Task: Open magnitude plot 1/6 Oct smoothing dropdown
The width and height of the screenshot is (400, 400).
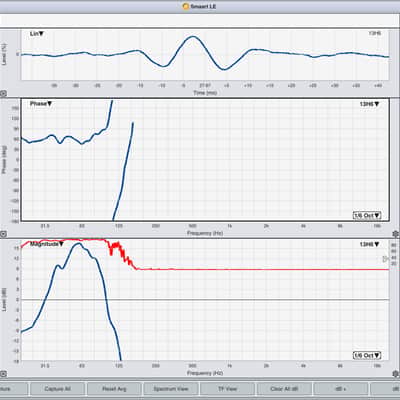Action: (x=367, y=355)
